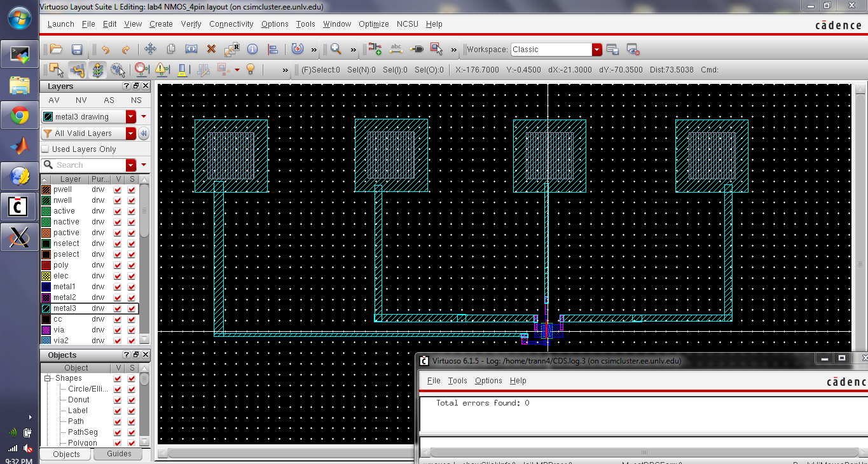The width and height of the screenshot is (868, 464).
Task: Select the Move tool icon
Action: click(x=151, y=49)
